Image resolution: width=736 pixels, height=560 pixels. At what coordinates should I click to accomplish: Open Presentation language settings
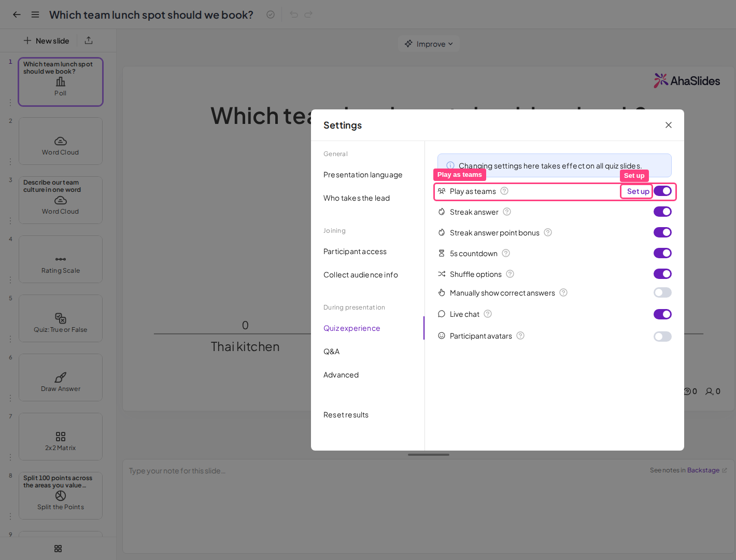point(363,175)
